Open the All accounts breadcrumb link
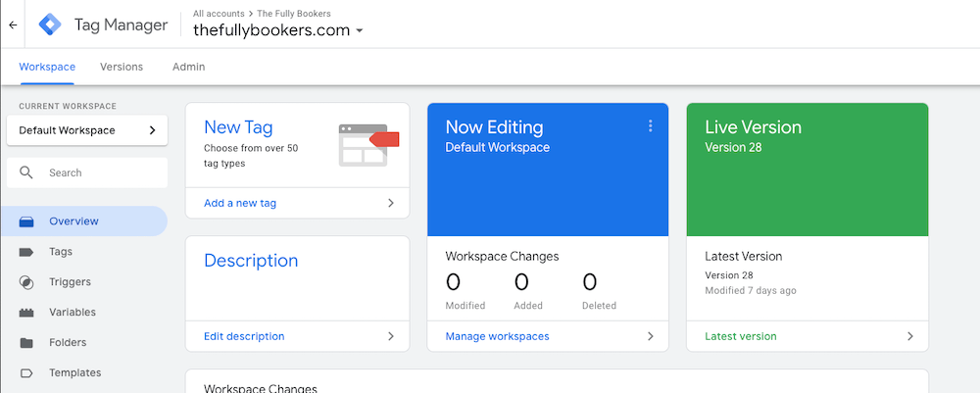Viewport: 980px width, 393px height. click(x=219, y=13)
